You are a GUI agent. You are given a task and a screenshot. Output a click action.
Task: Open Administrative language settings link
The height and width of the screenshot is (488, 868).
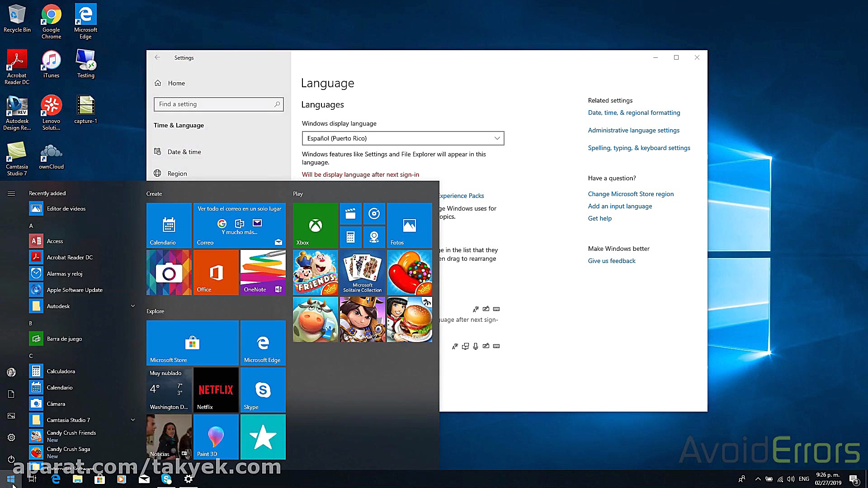pyautogui.click(x=633, y=130)
